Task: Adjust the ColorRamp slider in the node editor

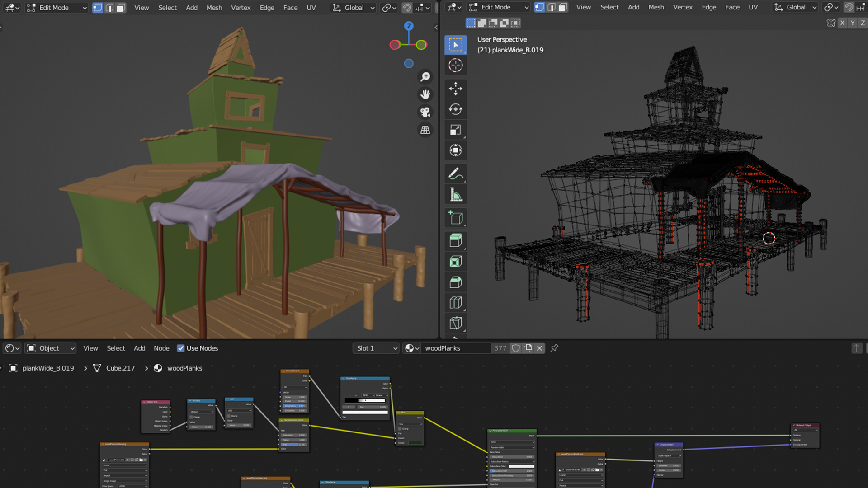Action: [x=365, y=400]
